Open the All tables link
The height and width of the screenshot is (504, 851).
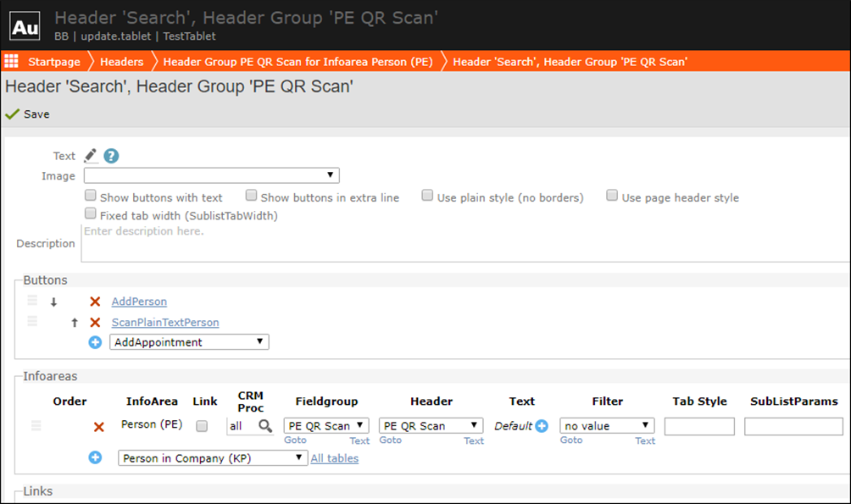coord(334,458)
